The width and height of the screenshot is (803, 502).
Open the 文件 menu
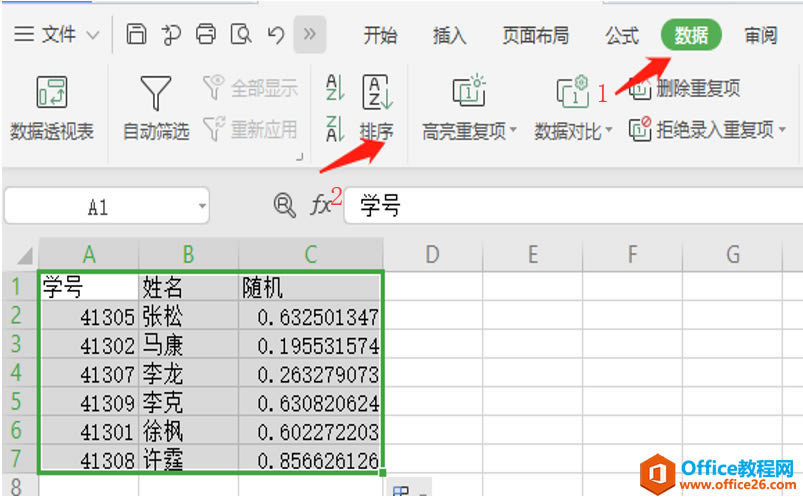point(45,35)
